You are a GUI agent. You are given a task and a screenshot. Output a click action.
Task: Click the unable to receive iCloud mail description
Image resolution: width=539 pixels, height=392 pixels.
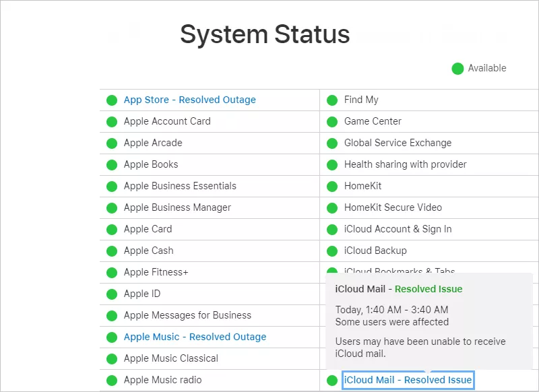tap(420, 348)
